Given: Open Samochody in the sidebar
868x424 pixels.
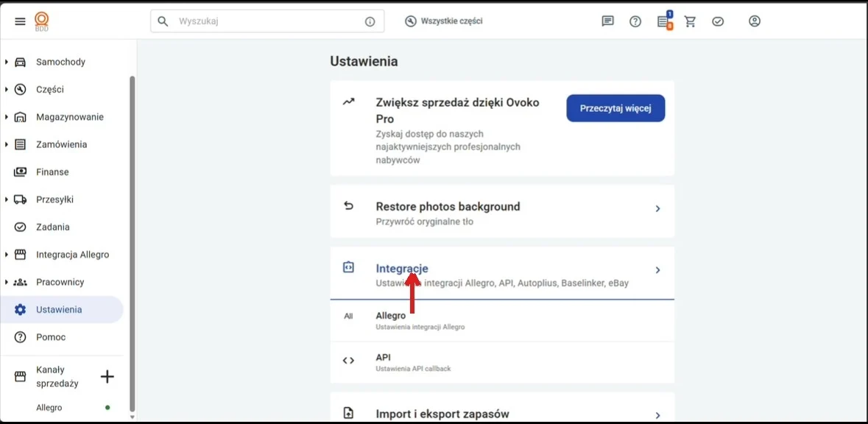Looking at the screenshot, I should click(61, 61).
